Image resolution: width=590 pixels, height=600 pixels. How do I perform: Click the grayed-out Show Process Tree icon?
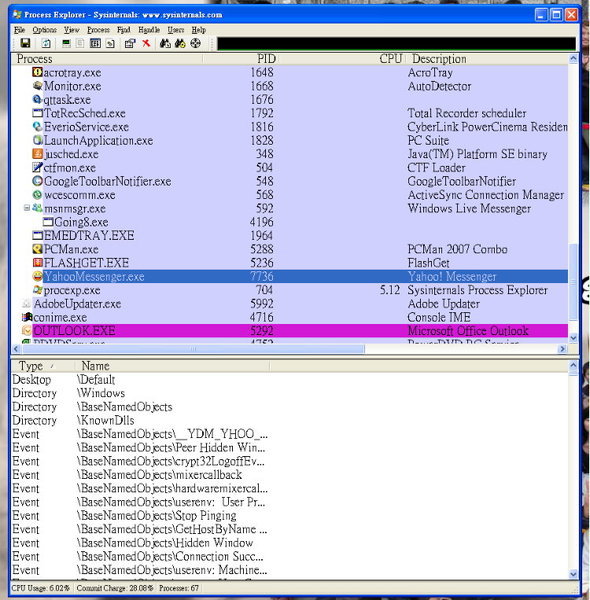80,43
